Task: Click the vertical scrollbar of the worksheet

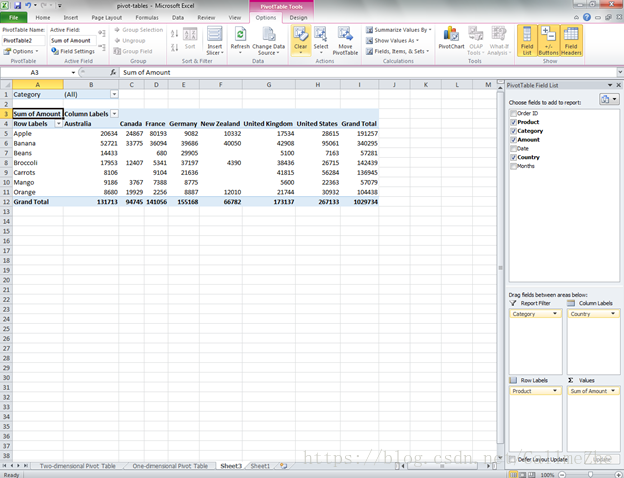Action: click(500, 267)
